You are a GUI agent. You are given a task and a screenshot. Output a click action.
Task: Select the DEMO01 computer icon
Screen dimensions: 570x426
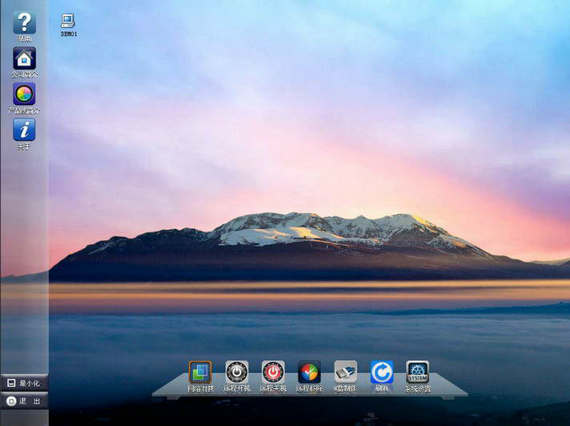[68, 21]
